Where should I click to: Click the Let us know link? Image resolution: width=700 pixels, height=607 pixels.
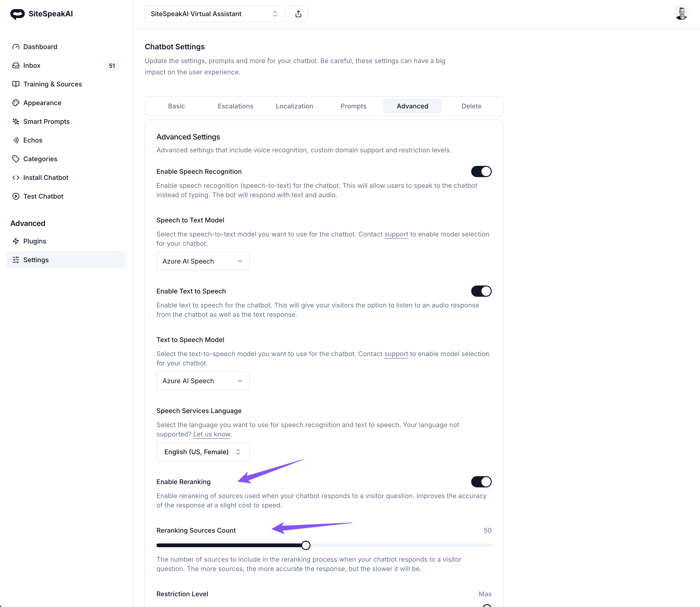click(212, 434)
